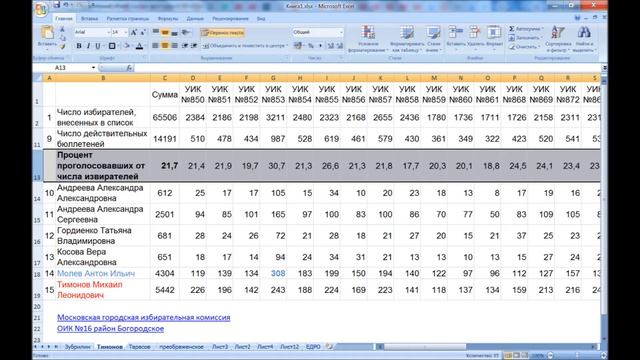Expand the number format 'Общий' dropdown
This screenshot has height=360, width=640.
coord(341,32)
